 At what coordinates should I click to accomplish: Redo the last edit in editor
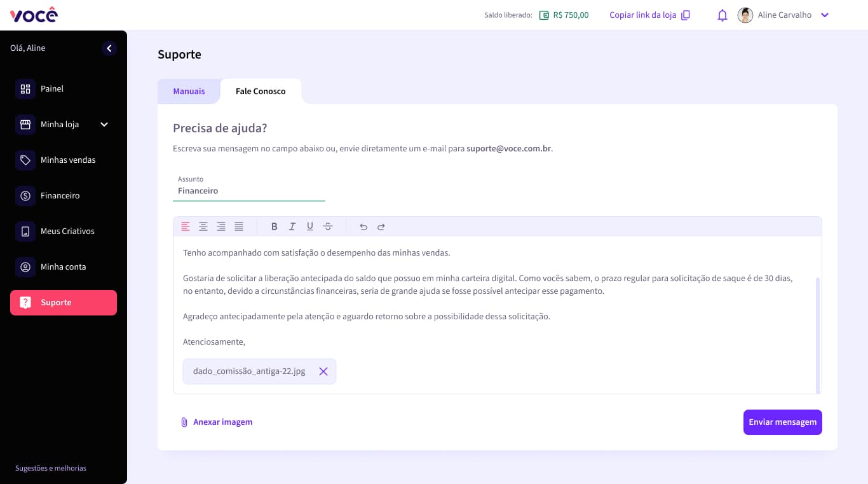pyautogui.click(x=381, y=226)
